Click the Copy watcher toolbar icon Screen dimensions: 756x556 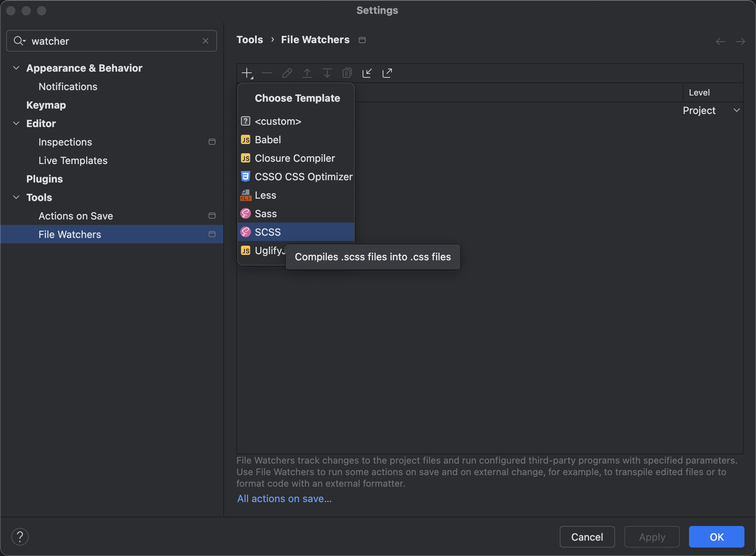coord(347,73)
